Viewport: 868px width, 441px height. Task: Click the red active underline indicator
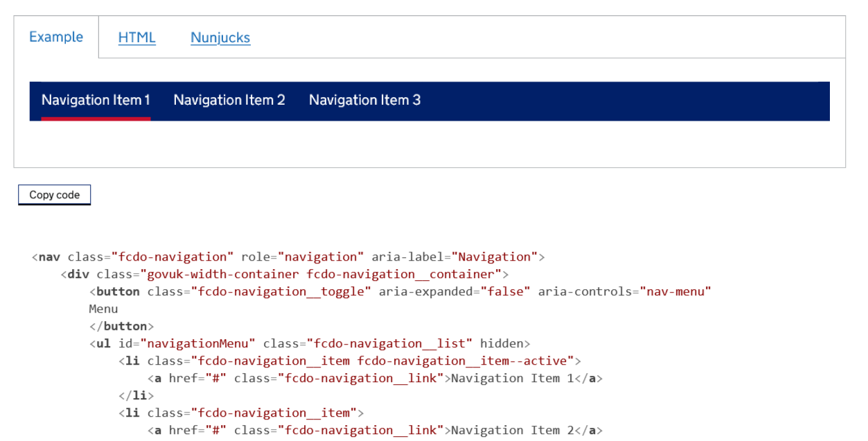coord(96,119)
